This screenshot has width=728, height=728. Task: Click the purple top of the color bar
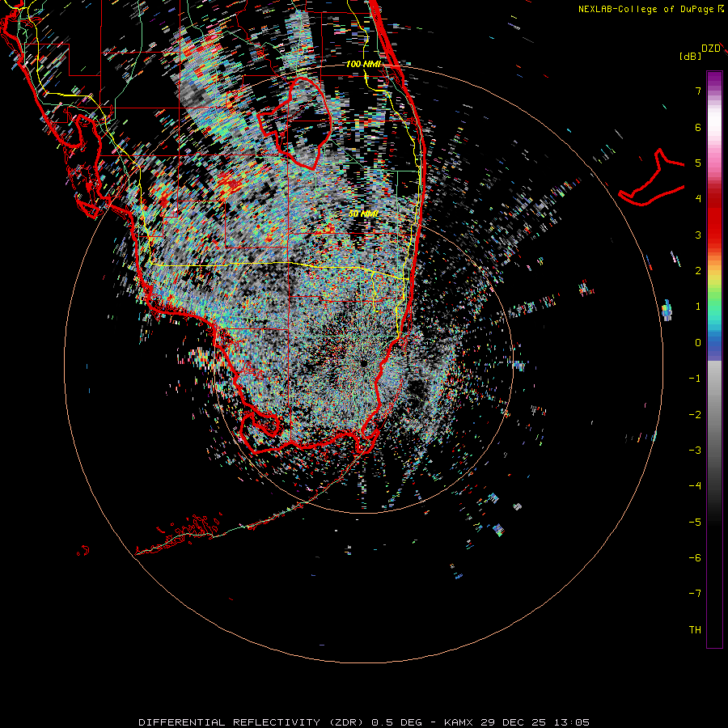[x=714, y=79]
